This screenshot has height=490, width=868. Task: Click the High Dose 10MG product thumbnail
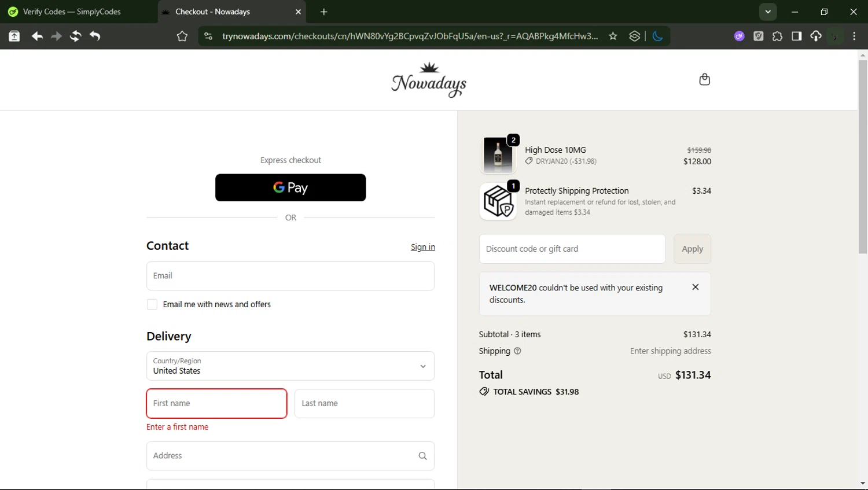click(498, 155)
